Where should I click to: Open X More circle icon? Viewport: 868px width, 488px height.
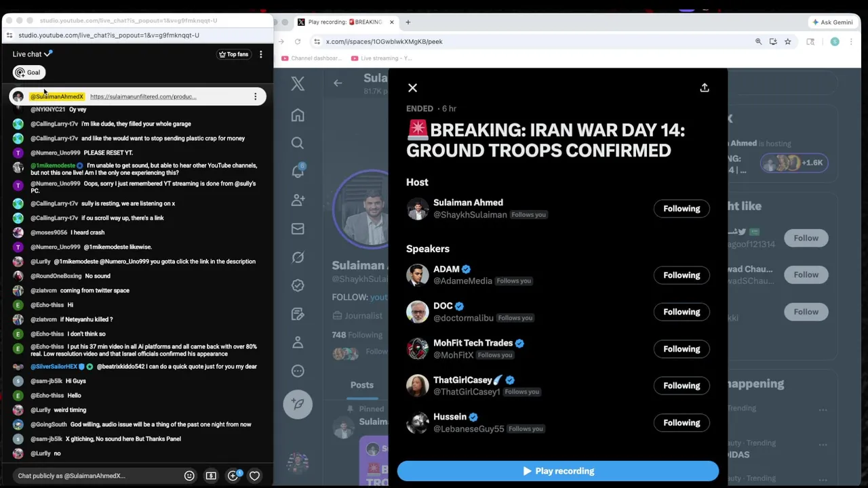pyautogui.click(x=298, y=371)
